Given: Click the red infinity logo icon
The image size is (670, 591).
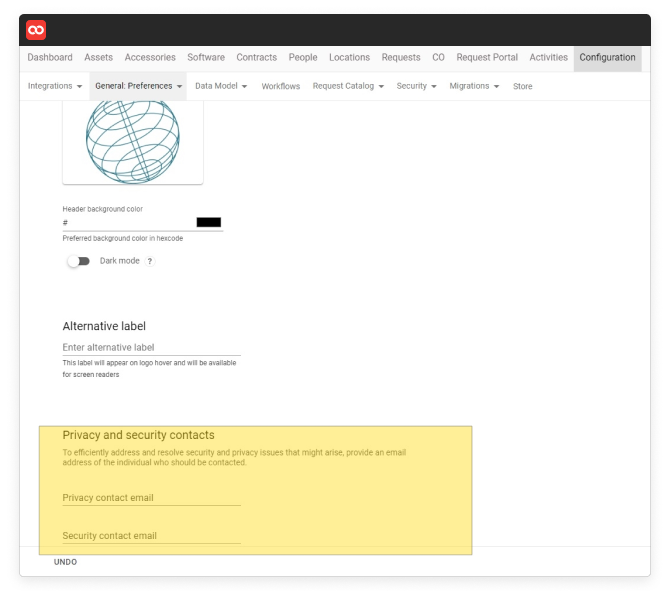Looking at the screenshot, I should click(36, 30).
